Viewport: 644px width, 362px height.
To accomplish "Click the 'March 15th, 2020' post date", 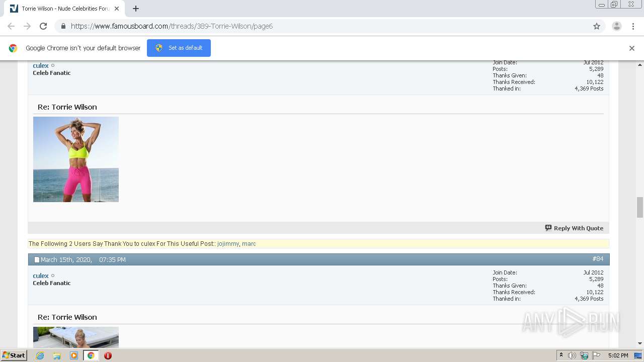I will 66,260.
